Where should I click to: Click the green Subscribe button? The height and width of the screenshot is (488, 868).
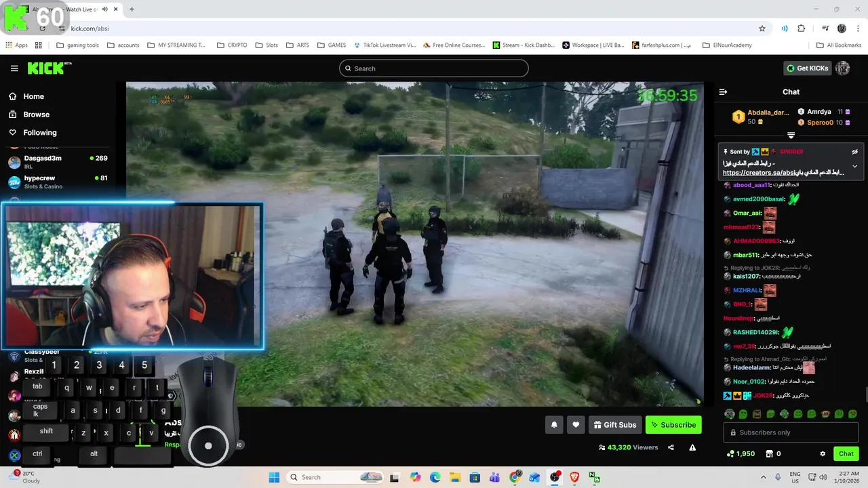(673, 425)
